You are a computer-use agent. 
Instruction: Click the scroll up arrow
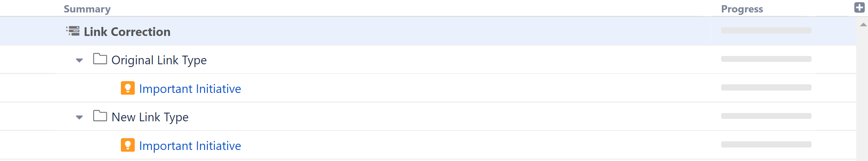(x=863, y=25)
